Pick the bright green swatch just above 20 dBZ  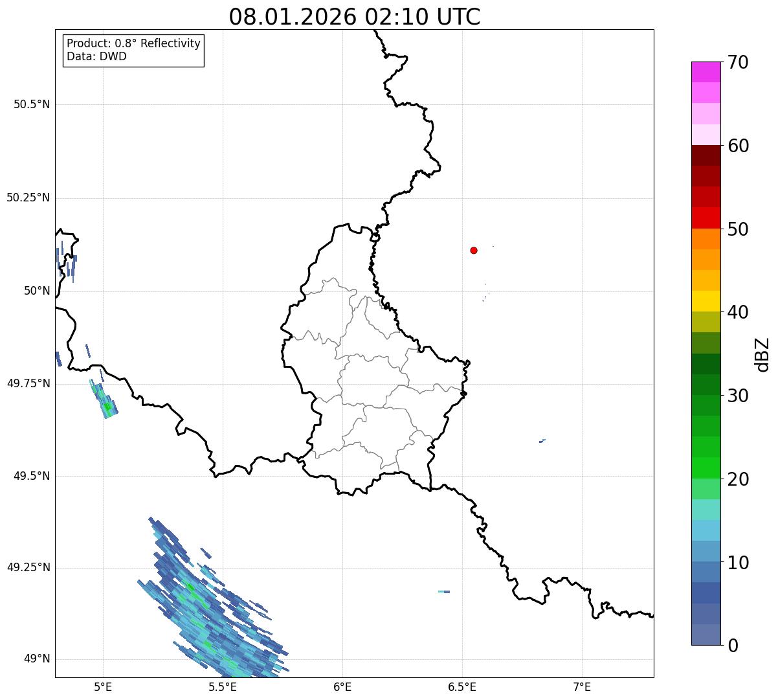click(x=706, y=468)
